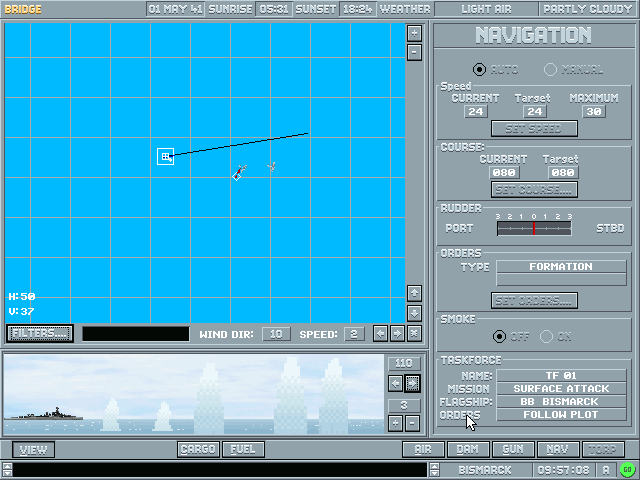Turn smoke ON

(546, 336)
